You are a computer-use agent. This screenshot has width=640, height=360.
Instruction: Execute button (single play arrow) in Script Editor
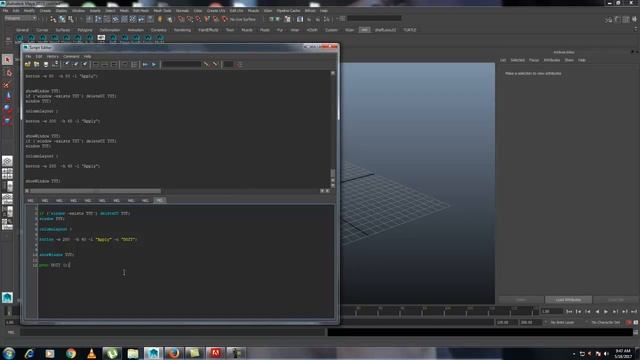pos(154,64)
